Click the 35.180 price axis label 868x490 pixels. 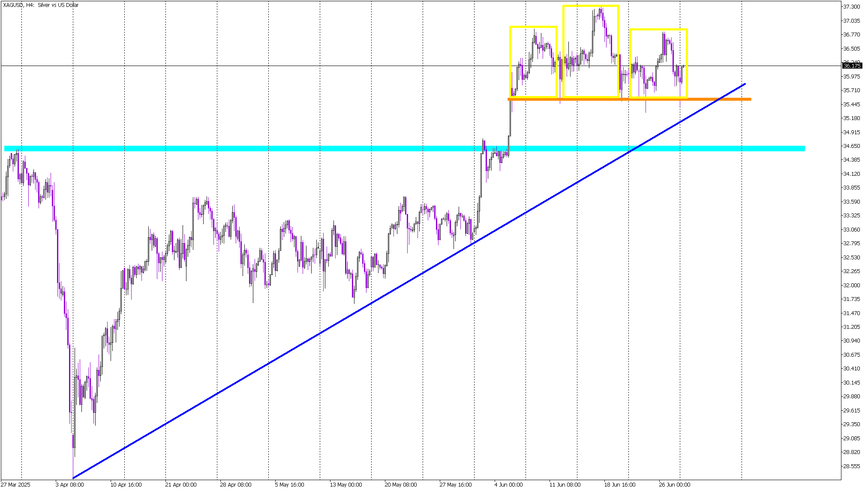tap(851, 118)
